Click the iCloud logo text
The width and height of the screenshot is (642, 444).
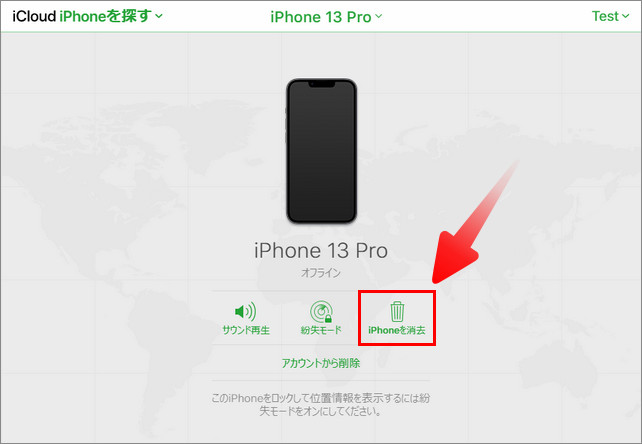pyautogui.click(x=34, y=16)
